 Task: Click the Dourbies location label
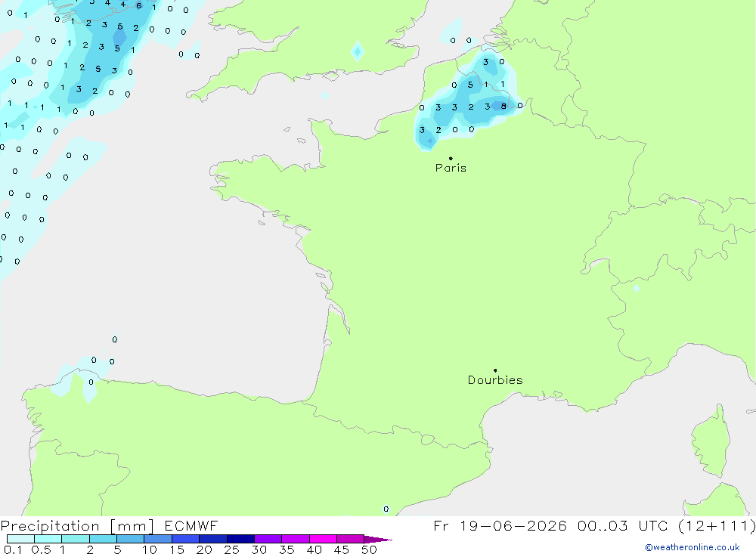tap(495, 380)
